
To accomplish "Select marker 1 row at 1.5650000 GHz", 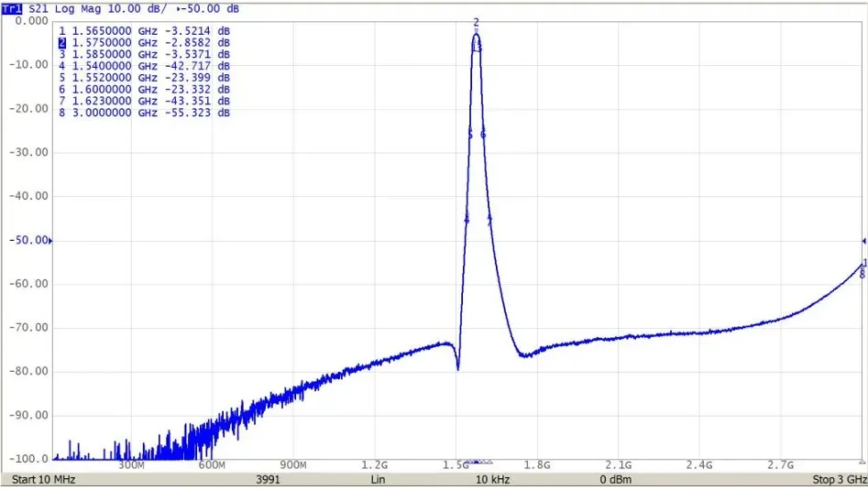I will pos(144,31).
